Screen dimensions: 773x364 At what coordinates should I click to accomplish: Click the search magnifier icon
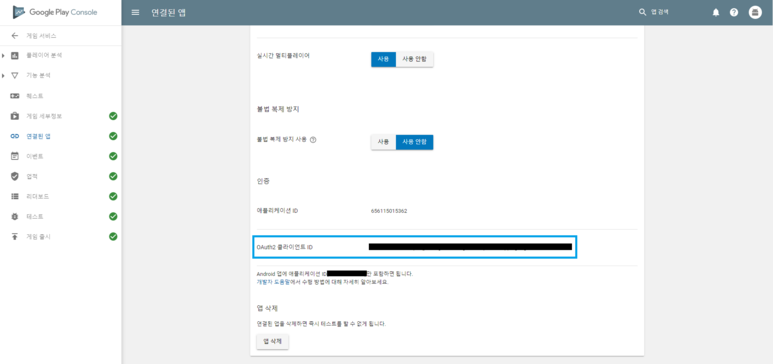(x=642, y=12)
